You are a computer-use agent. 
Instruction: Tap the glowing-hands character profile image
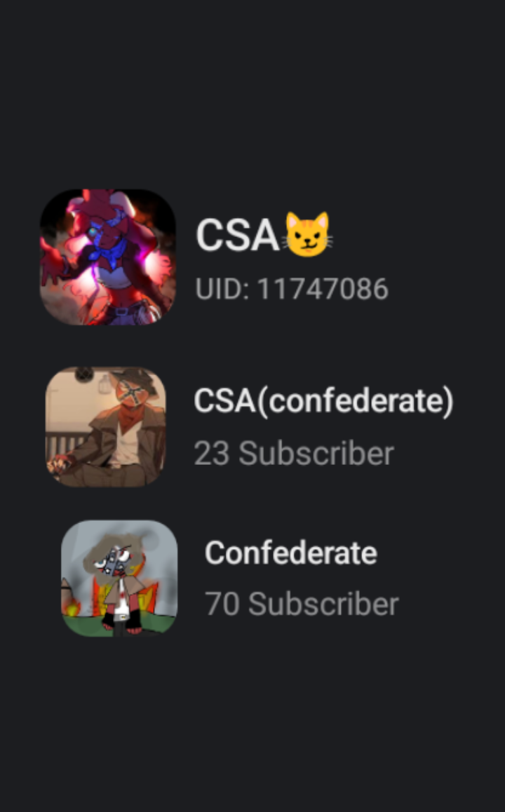[108, 257]
